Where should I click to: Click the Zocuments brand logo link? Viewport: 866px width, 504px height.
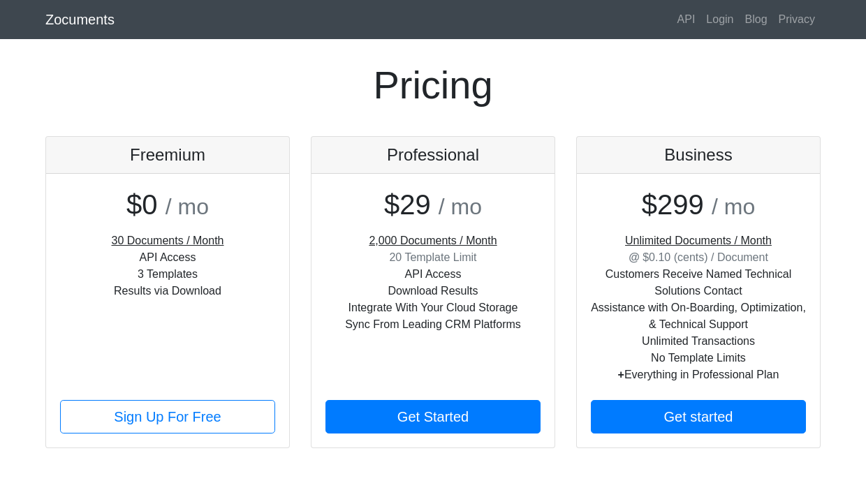click(x=80, y=20)
